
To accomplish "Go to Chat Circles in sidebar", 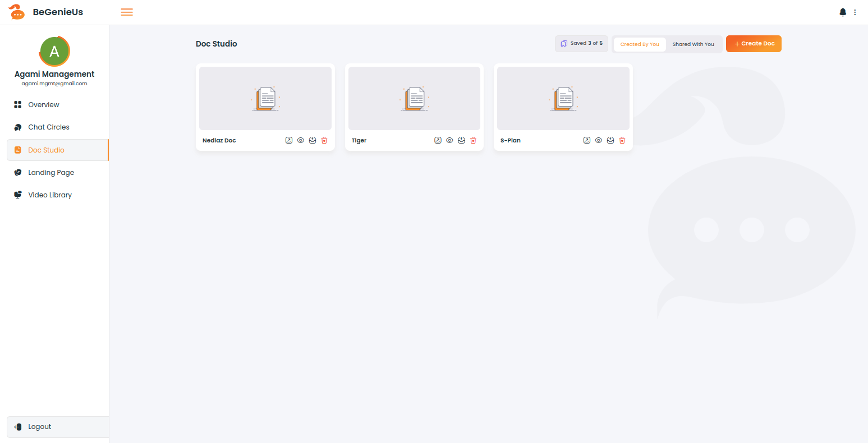I will [49, 127].
